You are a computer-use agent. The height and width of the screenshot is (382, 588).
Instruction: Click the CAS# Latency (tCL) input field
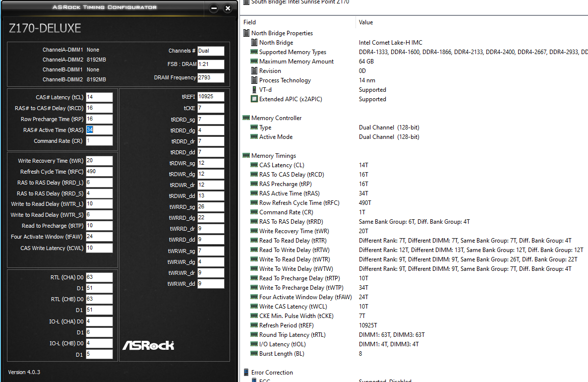pyautogui.click(x=99, y=97)
